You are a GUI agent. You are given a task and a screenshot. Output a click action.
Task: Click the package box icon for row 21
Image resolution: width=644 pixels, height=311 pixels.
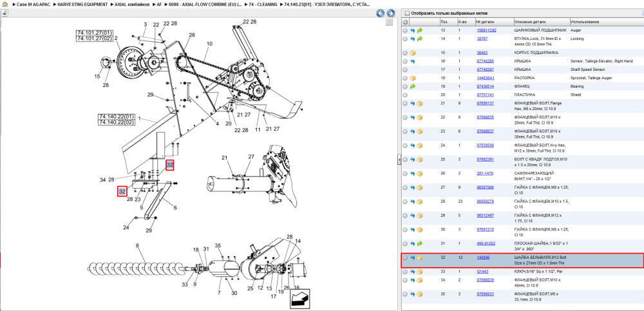click(420, 104)
